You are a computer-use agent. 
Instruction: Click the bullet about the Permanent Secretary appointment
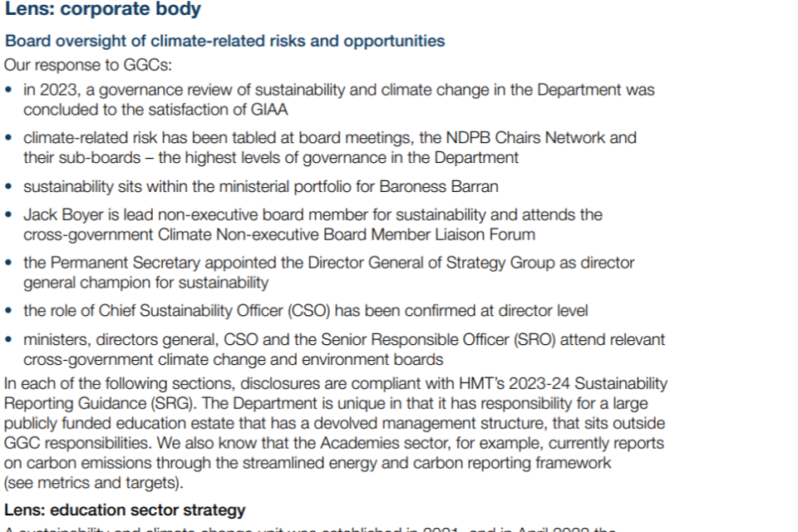click(x=328, y=263)
